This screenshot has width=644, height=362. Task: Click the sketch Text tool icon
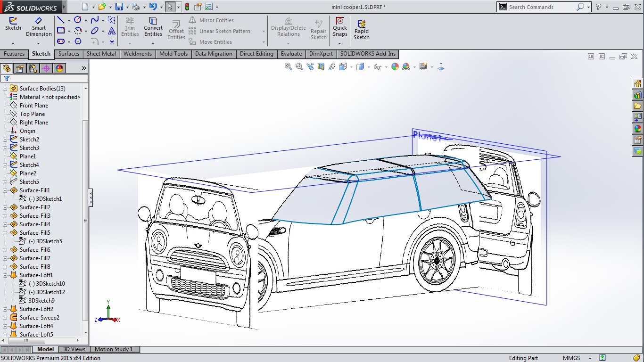point(112,31)
